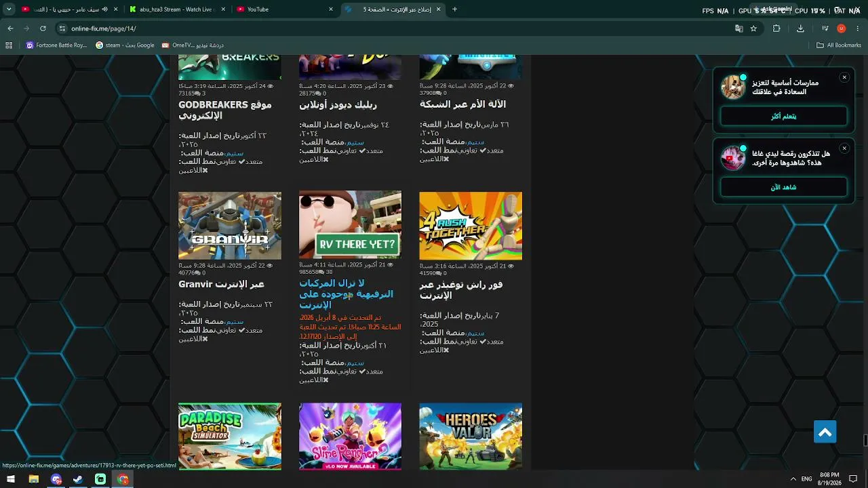Screen dimensions: 868x488
Task: Close the Lady Gaga dance ad notification
Action: point(844,148)
